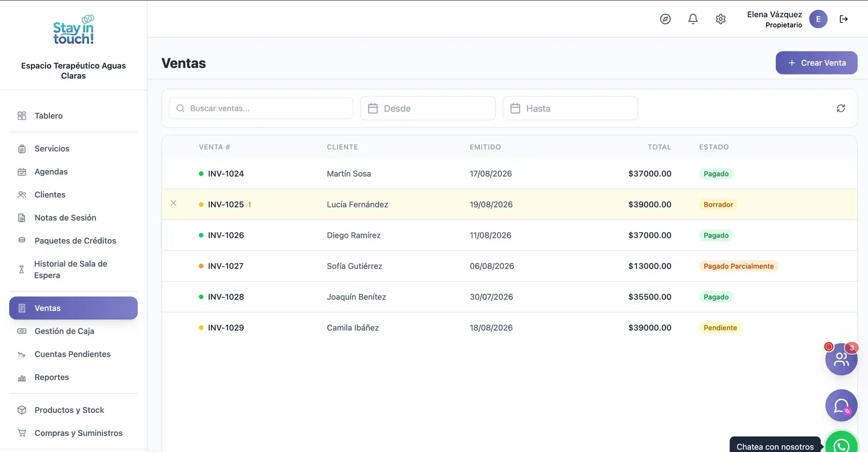Open the WhatsApp chat bubble
The image size is (868, 452).
[x=841, y=443]
